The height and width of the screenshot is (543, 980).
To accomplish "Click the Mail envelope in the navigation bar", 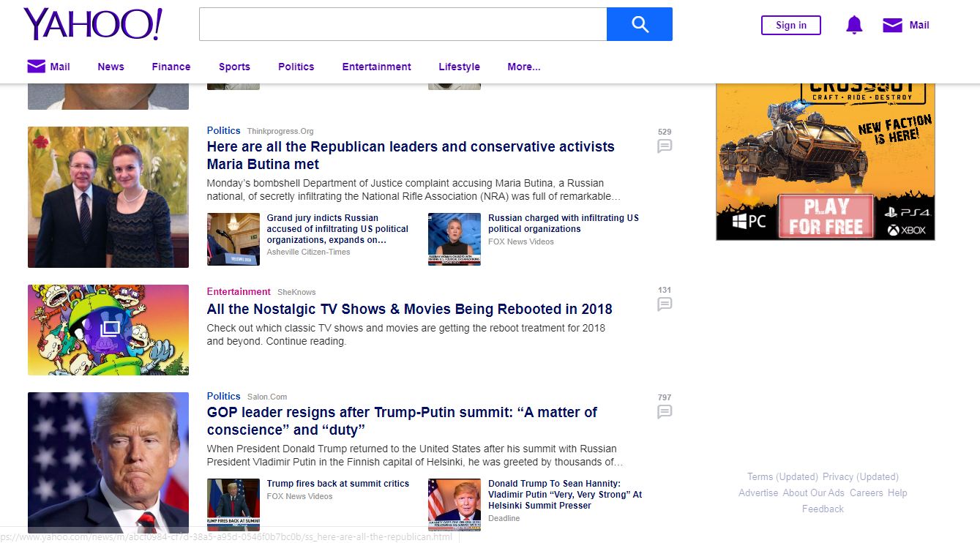I will [37, 67].
